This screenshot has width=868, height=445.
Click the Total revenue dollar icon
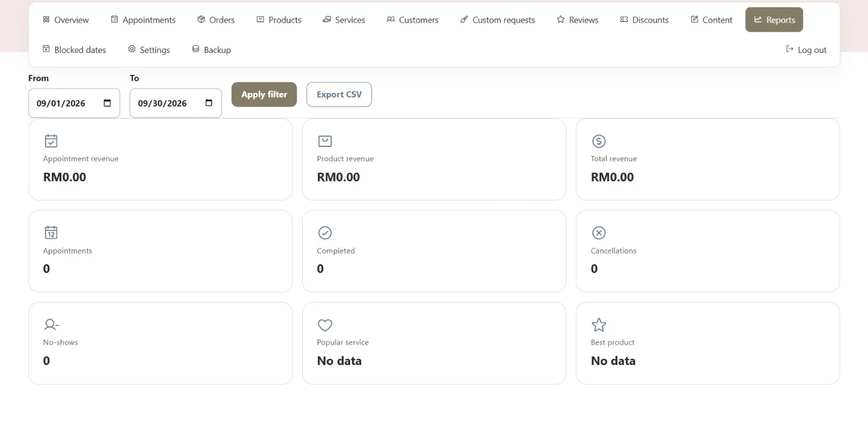(x=599, y=141)
